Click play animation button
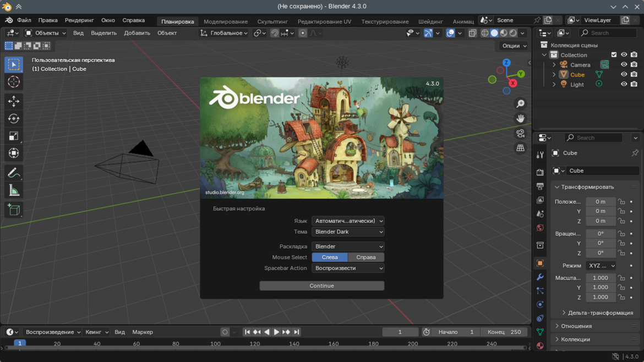Viewport: 644px width, 362px height. (x=276, y=332)
